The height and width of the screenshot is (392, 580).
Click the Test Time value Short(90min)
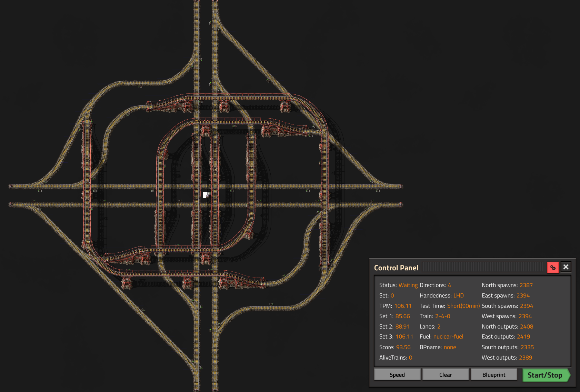click(463, 306)
